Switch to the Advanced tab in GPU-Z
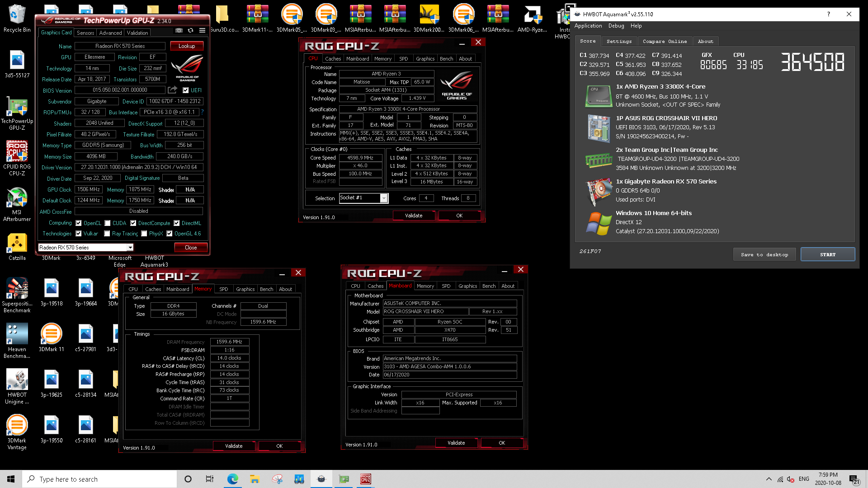Image resolution: width=868 pixels, height=488 pixels. tap(110, 33)
